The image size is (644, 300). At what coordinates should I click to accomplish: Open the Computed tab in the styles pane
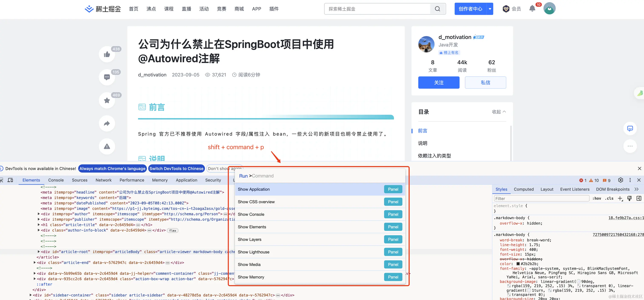coord(523,189)
